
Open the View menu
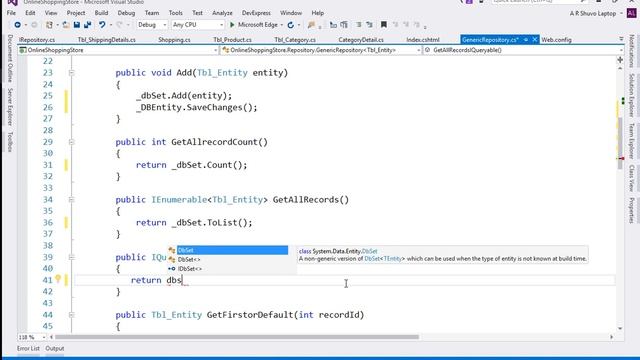pos(51,13)
